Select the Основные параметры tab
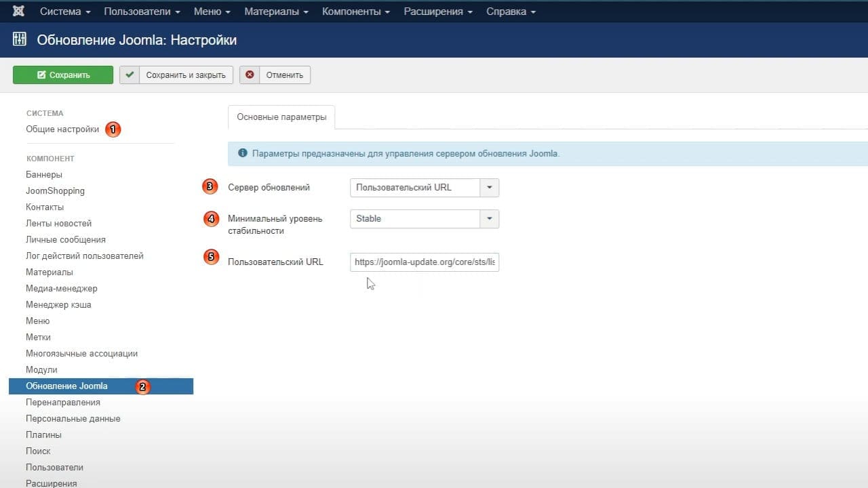 pyautogui.click(x=281, y=117)
